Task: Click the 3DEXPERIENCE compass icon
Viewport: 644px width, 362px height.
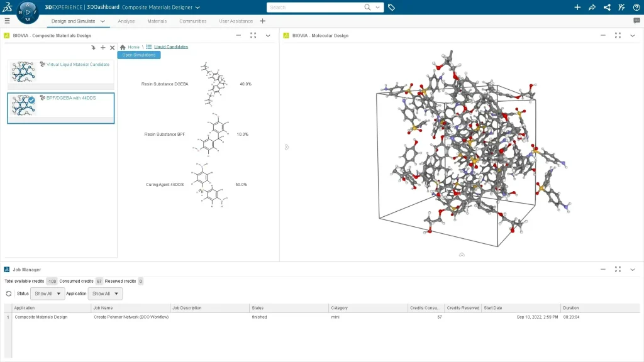Action: pos(27,12)
